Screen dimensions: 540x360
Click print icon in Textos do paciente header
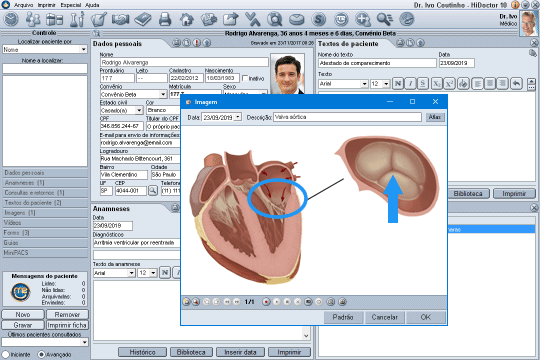point(400,43)
